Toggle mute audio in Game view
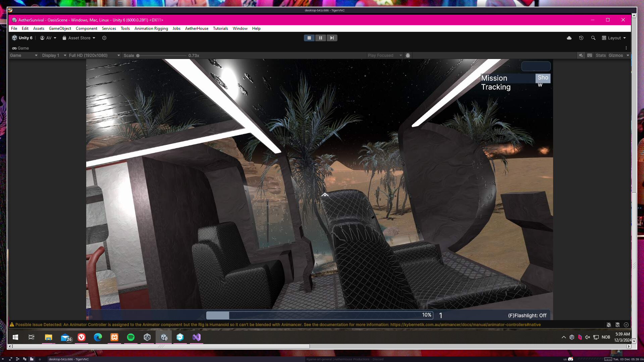Viewport: 644px width, 362px height. pos(581,55)
